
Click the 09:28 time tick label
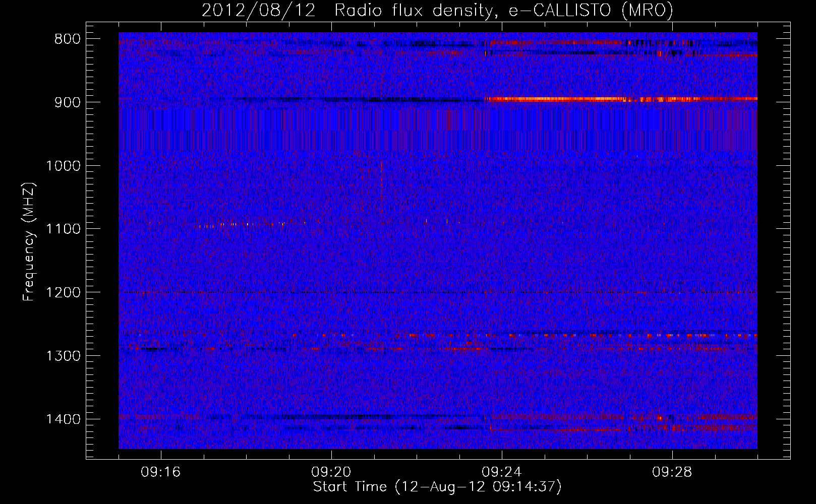click(x=672, y=472)
